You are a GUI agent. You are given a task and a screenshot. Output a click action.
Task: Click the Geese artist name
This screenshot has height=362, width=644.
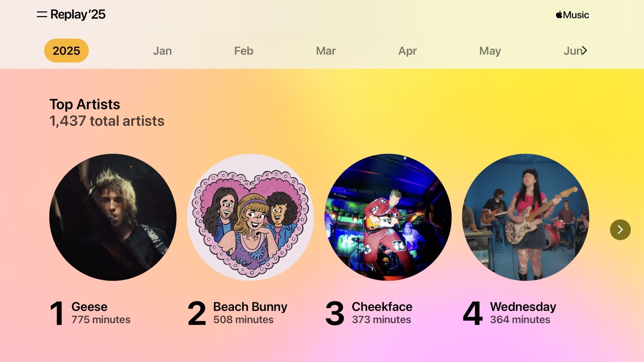pos(89,307)
